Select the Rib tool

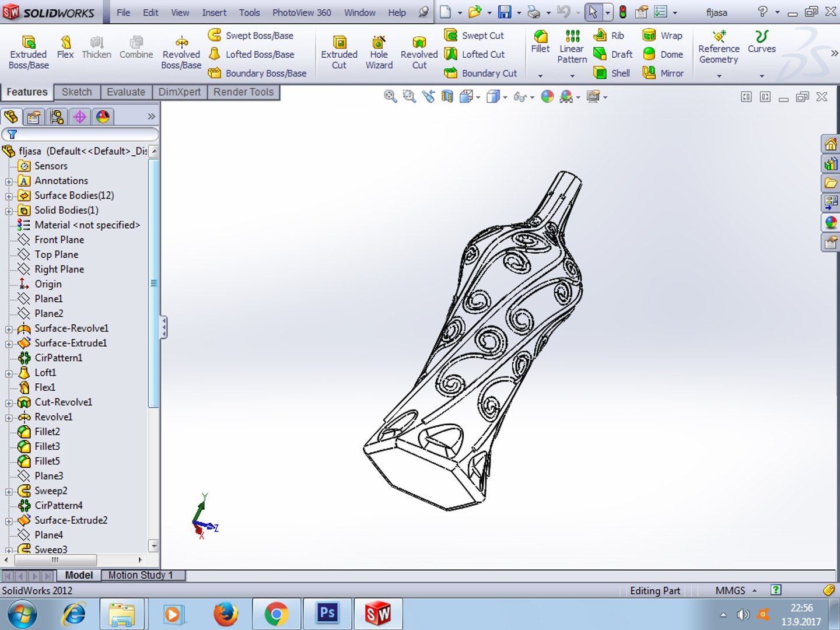(609, 36)
